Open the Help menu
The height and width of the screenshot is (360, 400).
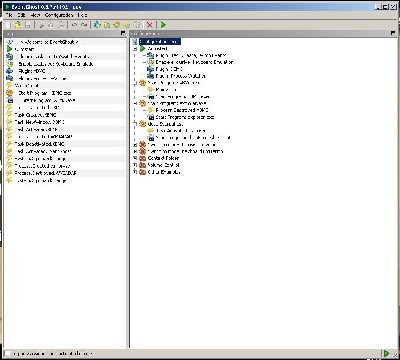(x=82, y=15)
